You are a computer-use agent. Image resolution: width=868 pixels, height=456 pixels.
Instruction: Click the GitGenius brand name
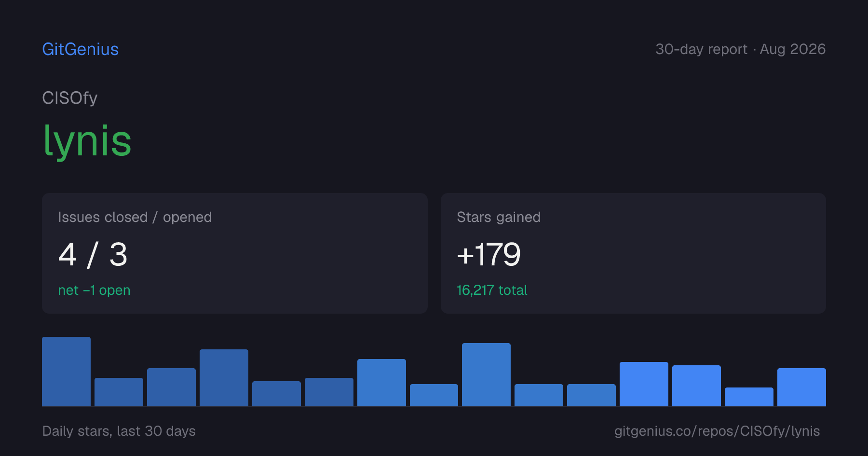(x=81, y=49)
